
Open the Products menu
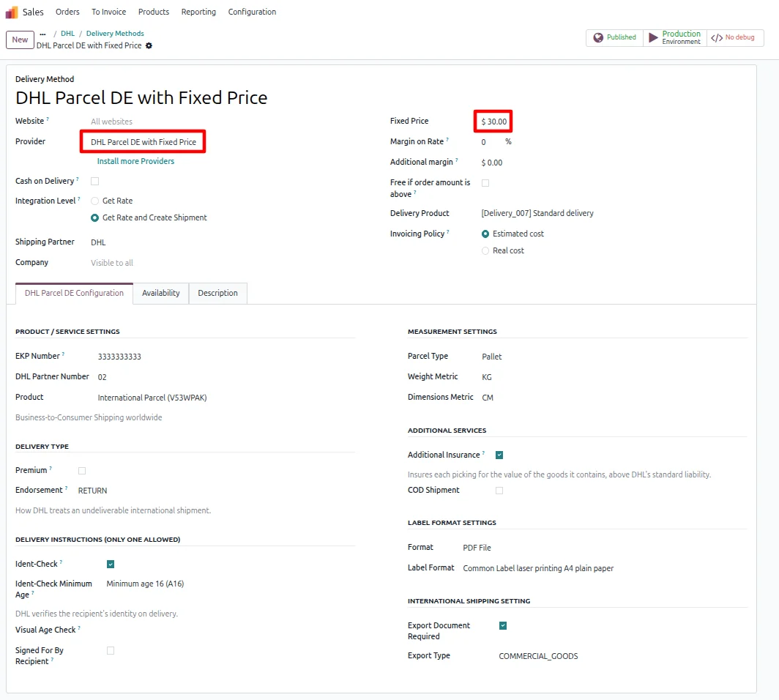click(154, 12)
